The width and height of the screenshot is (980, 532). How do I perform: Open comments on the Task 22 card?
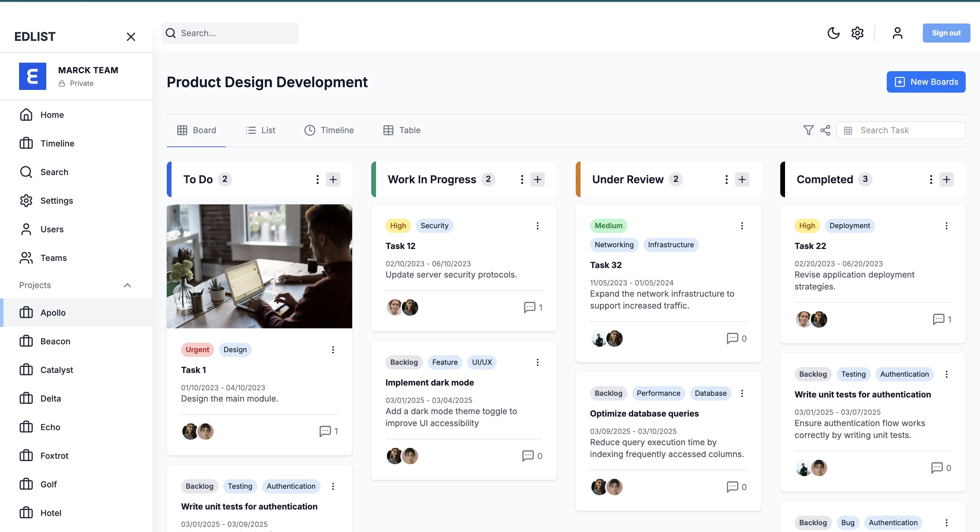tap(942, 319)
